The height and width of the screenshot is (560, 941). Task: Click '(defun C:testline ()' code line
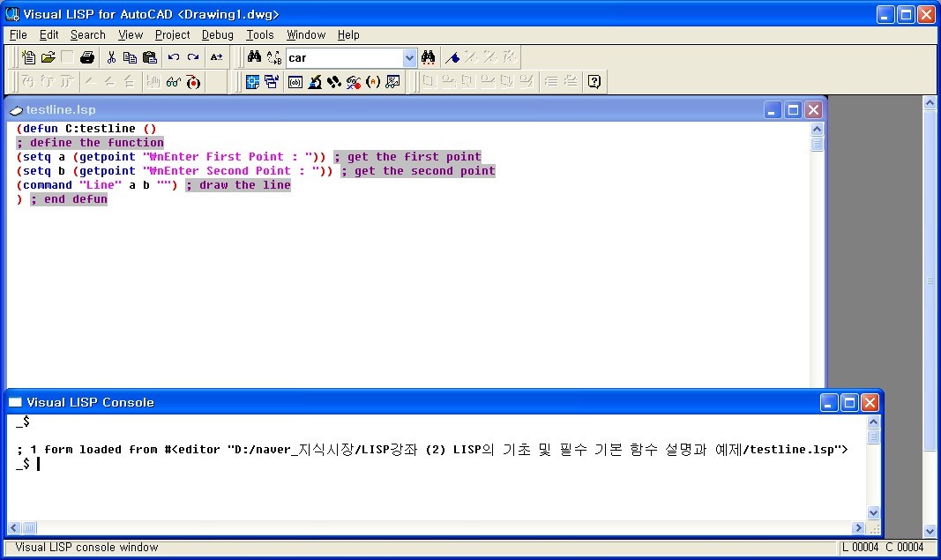(86, 129)
